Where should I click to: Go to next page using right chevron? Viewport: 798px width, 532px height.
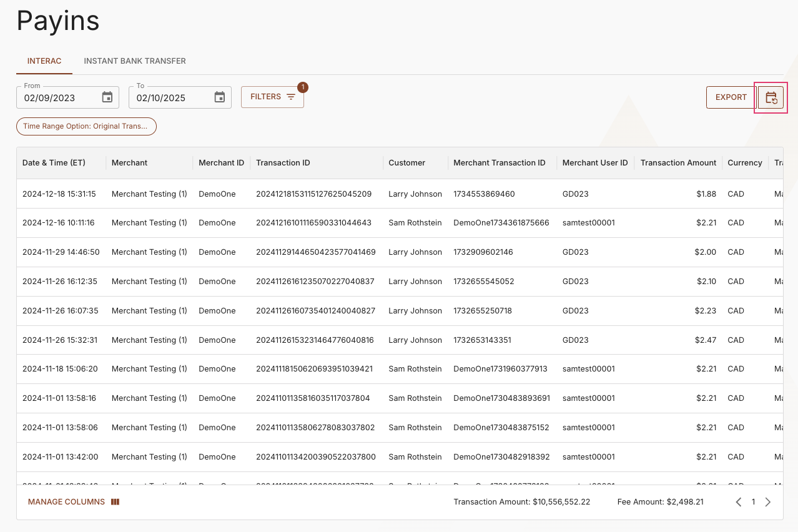point(768,501)
